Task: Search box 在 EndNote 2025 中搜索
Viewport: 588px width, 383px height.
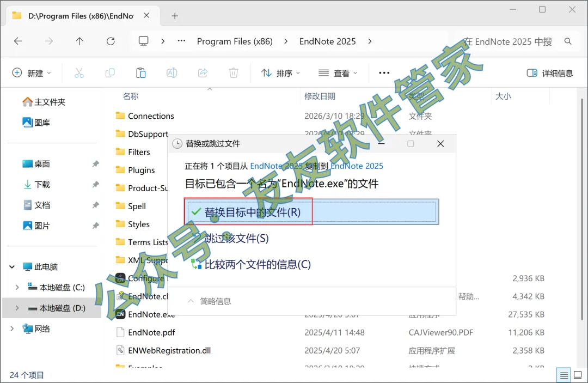Action: (508, 41)
